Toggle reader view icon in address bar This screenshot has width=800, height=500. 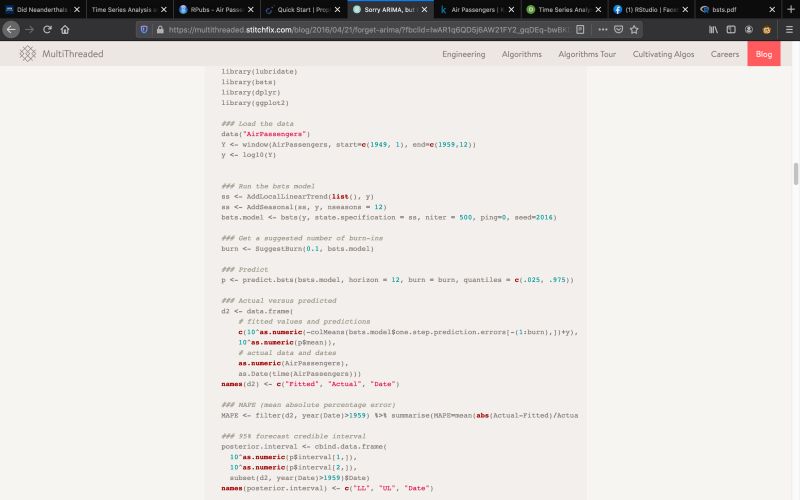(x=580, y=30)
